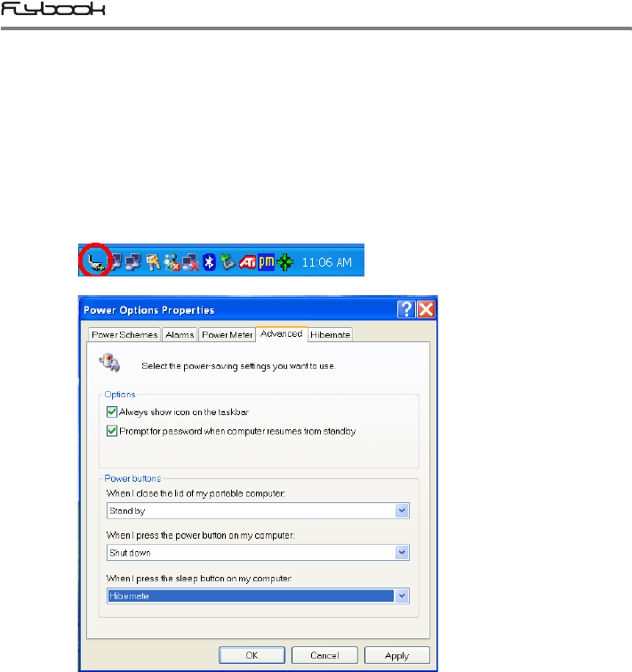Viewport: 632px width, 672px height.
Task: Open the Messenger icon with red X badge
Action: pyautogui.click(x=172, y=262)
